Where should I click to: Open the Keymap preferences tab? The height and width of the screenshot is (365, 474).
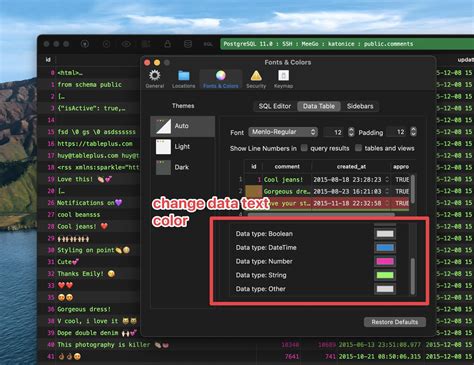tap(283, 79)
